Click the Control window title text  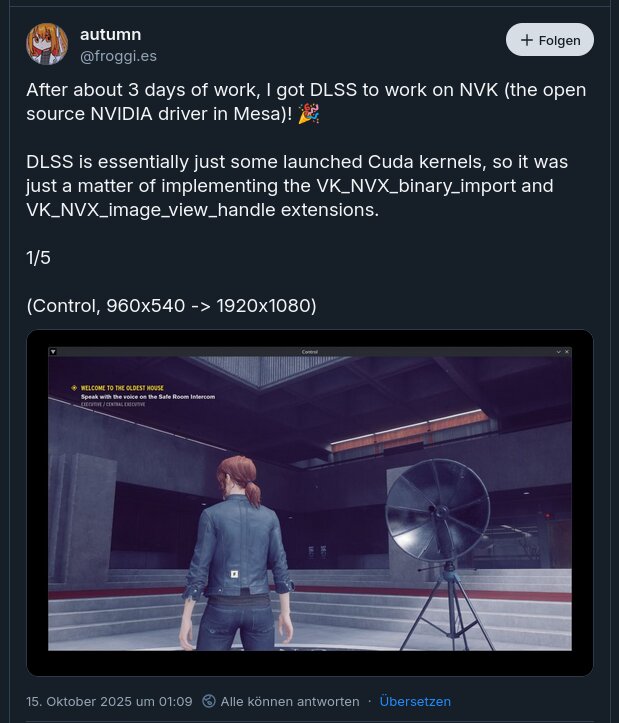coord(310,352)
